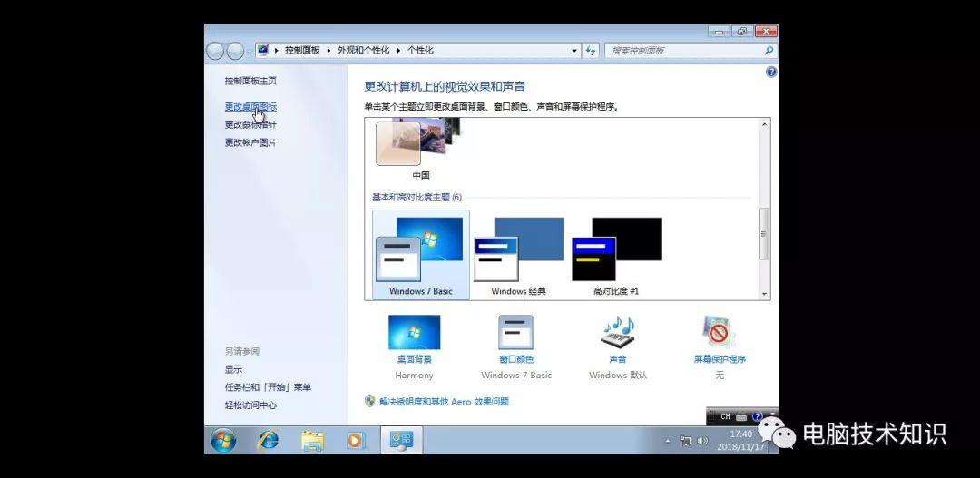
Task: Click the control panel icon in address bar
Action: 263,50
